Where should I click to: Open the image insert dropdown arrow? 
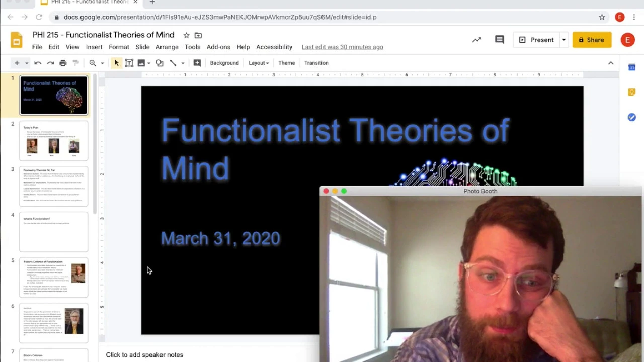click(149, 63)
